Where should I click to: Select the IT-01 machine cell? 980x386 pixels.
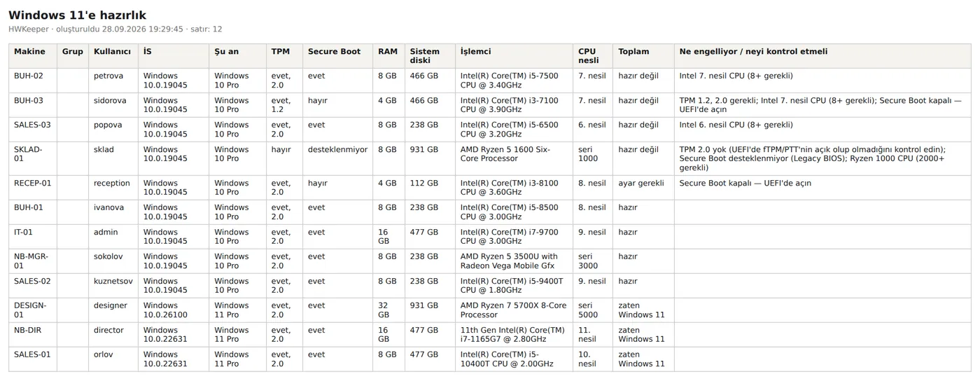coord(33,237)
